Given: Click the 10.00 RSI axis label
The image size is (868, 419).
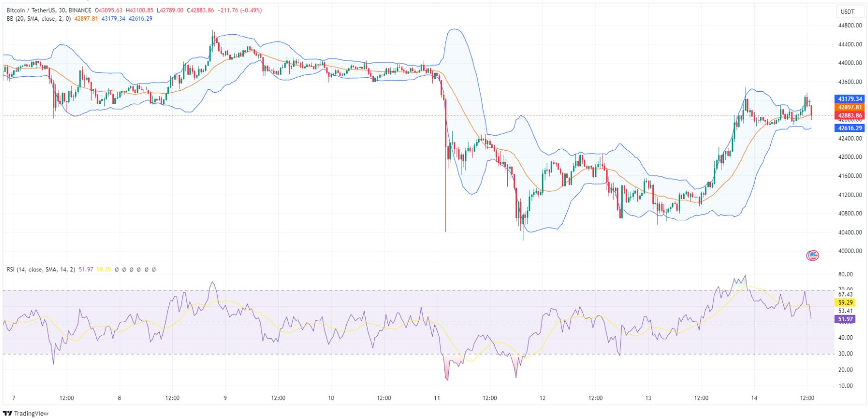Looking at the screenshot, I should coord(845,386).
